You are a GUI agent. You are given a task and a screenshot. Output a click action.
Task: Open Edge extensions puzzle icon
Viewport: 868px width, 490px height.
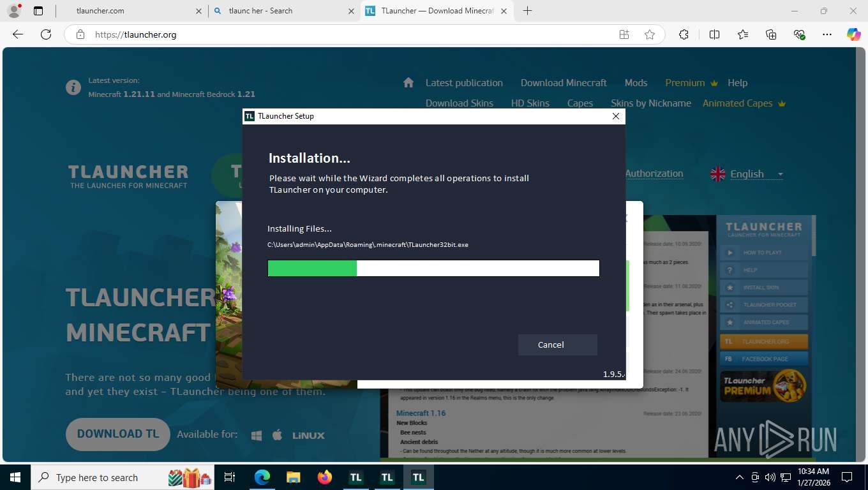pyautogui.click(x=684, y=34)
